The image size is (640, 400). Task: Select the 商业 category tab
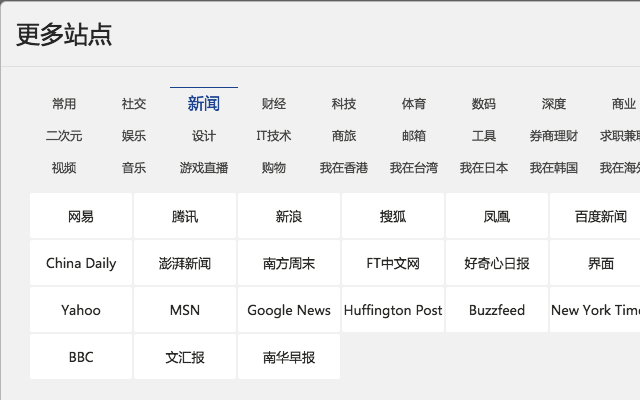pos(623,104)
